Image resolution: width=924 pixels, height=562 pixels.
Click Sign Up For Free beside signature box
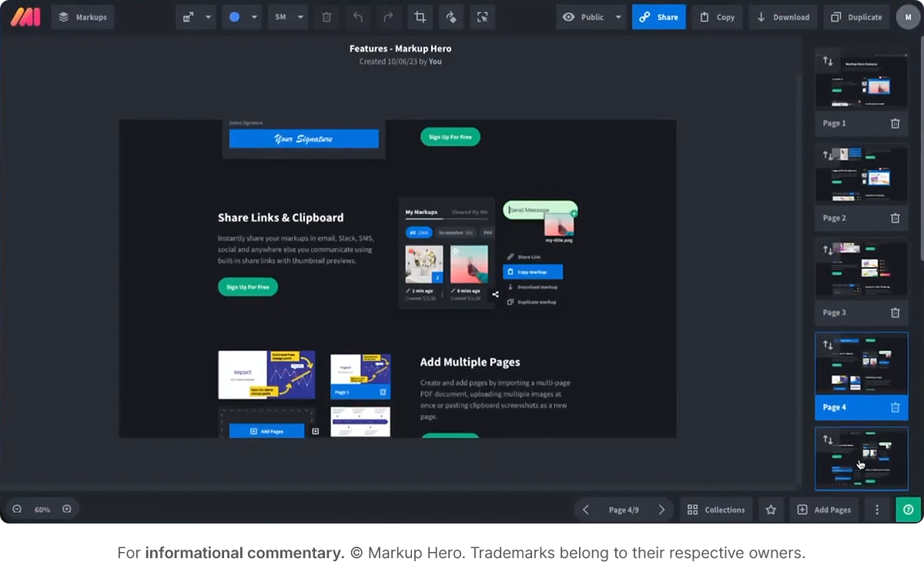pos(450,137)
